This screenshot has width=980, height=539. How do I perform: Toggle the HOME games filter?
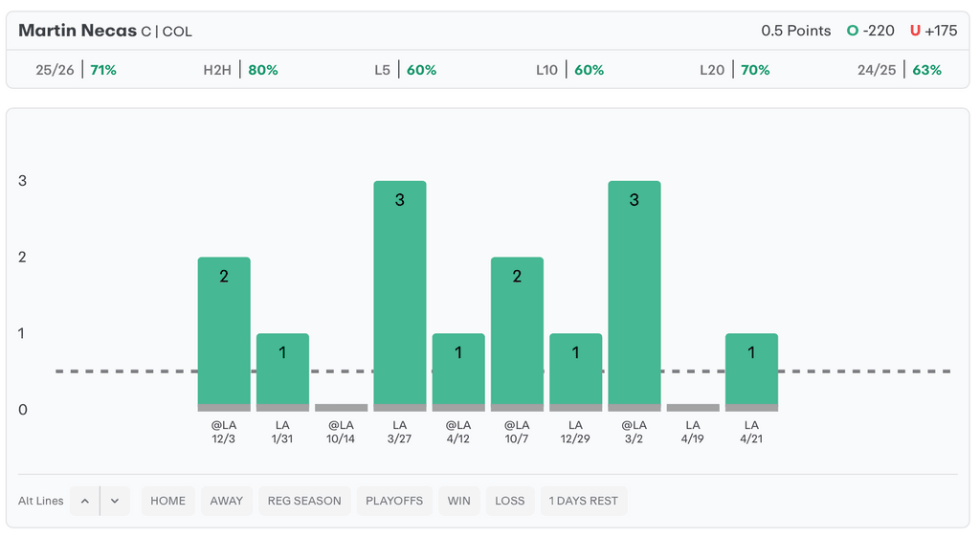(167, 501)
